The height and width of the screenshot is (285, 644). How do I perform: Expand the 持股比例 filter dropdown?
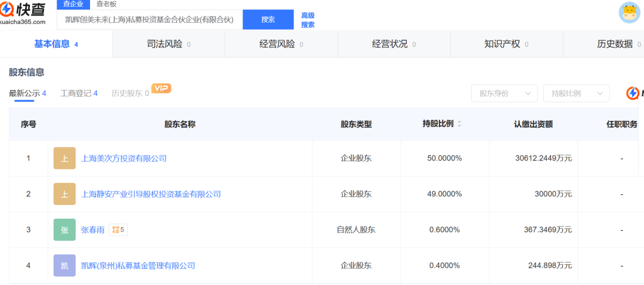576,94
